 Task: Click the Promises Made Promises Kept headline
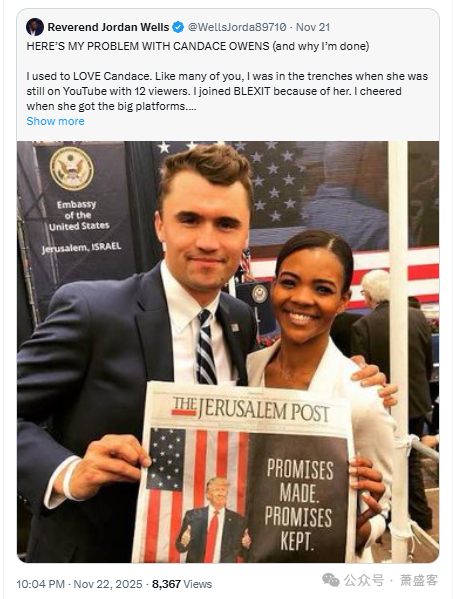point(299,504)
